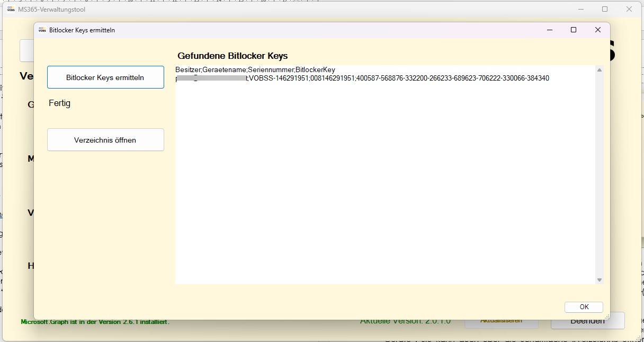Maximize the Bitlocker Keys ermitteln dialog
Image resolution: width=644 pixels, height=342 pixels.
(573, 30)
